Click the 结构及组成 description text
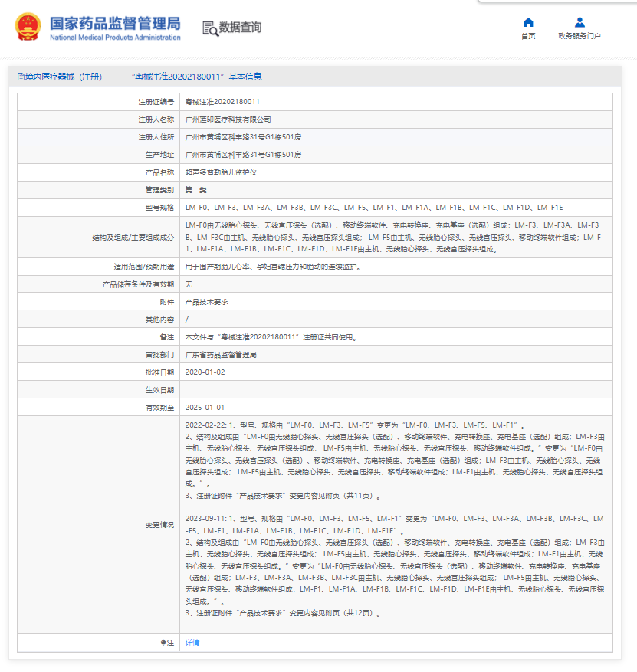Image resolution: width=637 pixels, height=672 pixels. (393, 237)
